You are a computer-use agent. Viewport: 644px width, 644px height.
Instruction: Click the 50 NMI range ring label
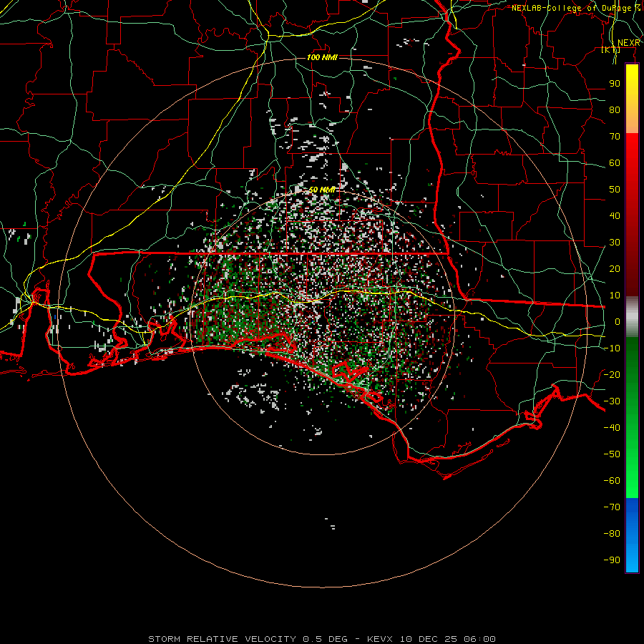point(323,190)
